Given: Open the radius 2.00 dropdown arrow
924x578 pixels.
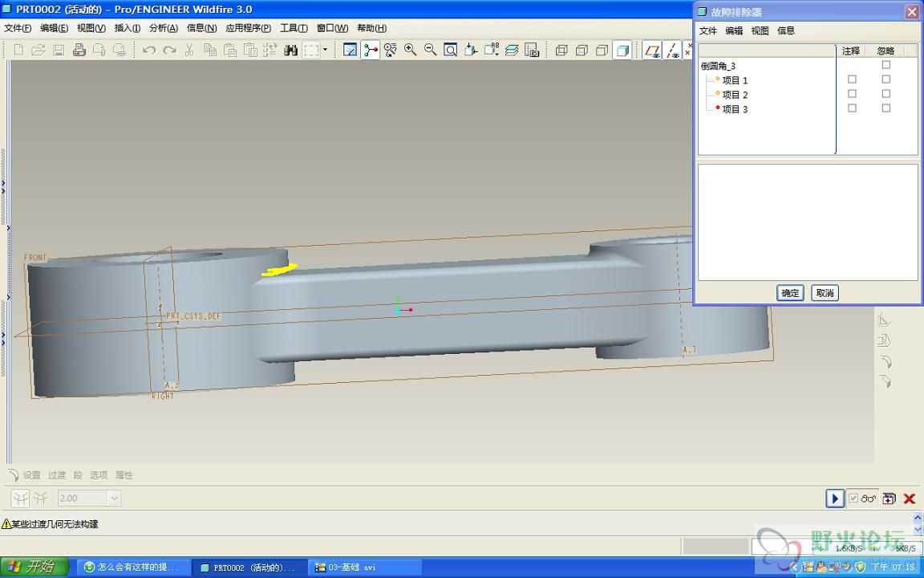Looking at the screenshot, I should tap(115, 499).
